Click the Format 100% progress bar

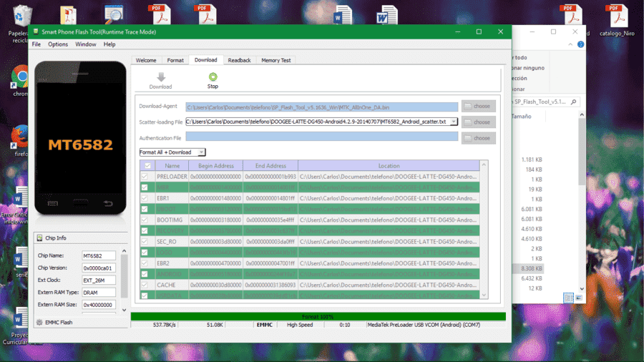click(318, 316)
